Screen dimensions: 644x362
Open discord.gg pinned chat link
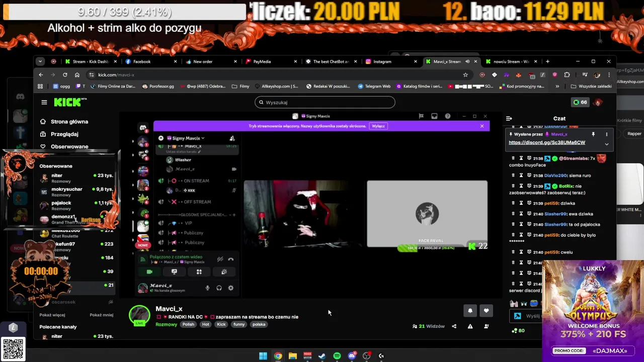(x=547, y=142)
